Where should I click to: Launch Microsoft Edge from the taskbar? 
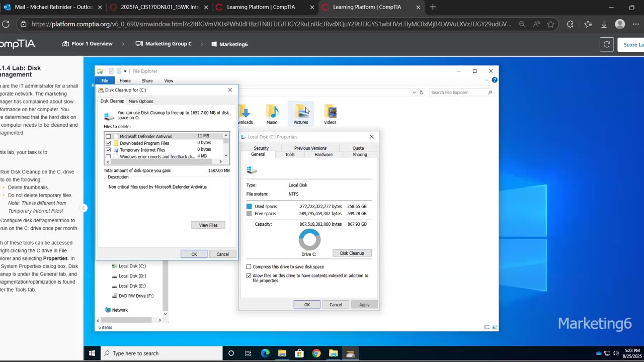point(265,353)
